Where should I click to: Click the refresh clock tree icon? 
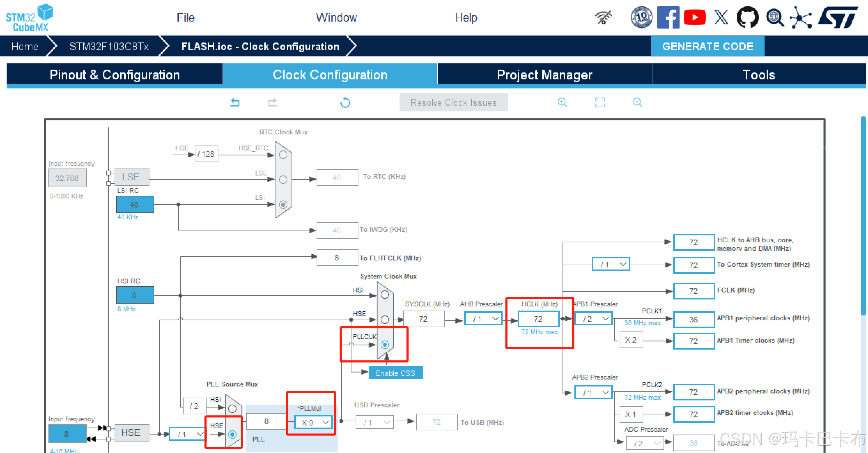coord(345,103)
